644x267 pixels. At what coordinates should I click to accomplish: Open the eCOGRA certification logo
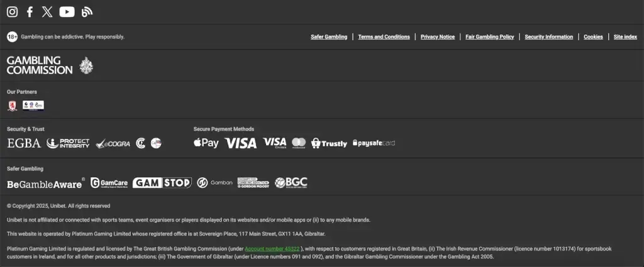pyautogui.click(x=113, y=143)
